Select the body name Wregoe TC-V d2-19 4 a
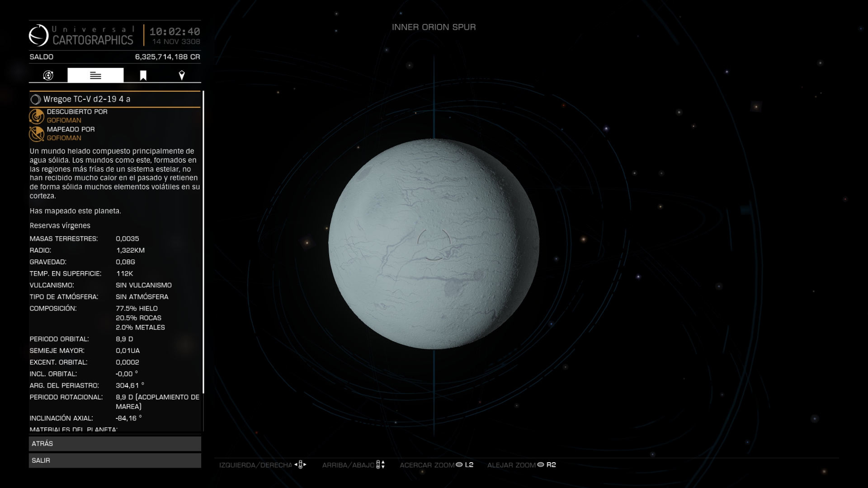 87,99
